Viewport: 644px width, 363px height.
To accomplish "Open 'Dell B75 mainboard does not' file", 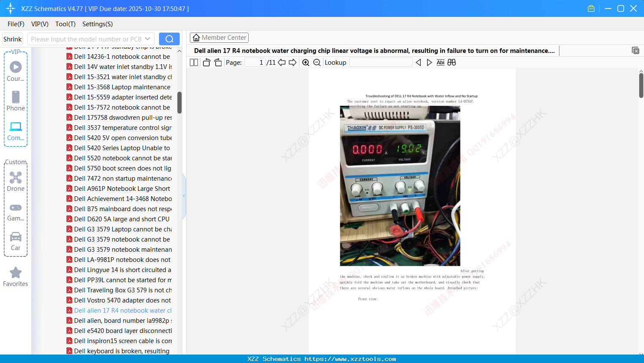I will [119, 209].
